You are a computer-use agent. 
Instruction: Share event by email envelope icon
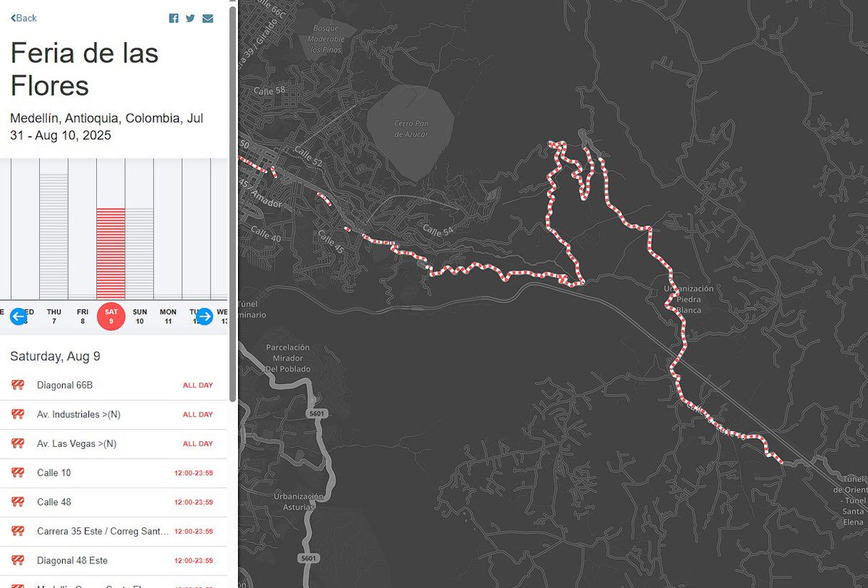(x=208, y=18)
